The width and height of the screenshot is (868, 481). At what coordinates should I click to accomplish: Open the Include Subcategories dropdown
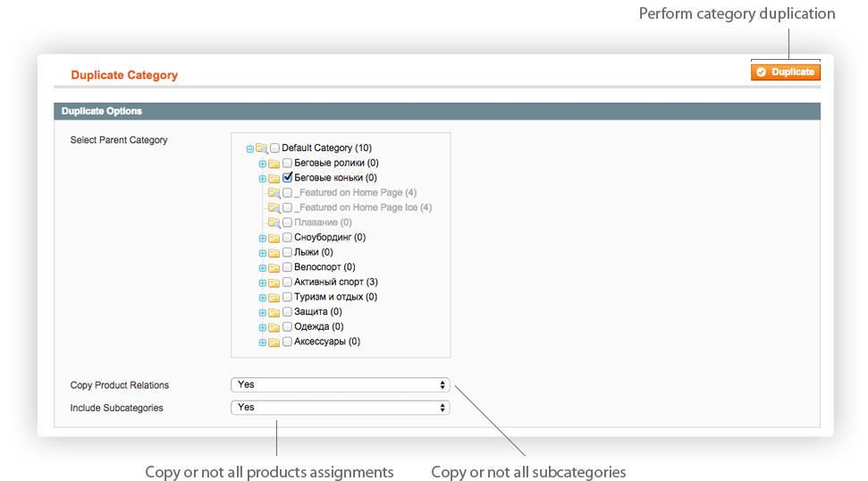pyautogui.click(x=340, y=408)
